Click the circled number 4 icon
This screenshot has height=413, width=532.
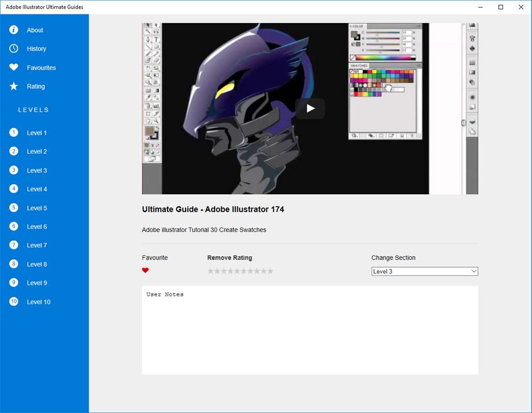(14, 189)
